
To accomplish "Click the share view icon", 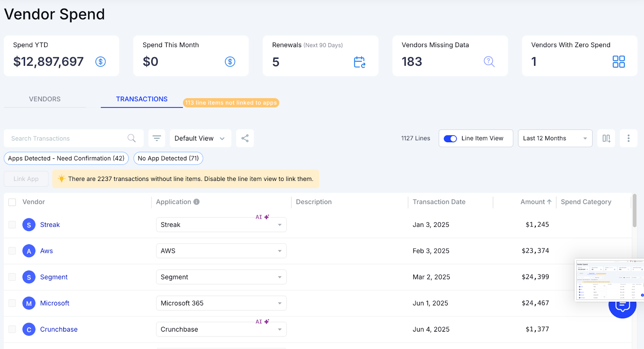I will click(x=245, y=138).
